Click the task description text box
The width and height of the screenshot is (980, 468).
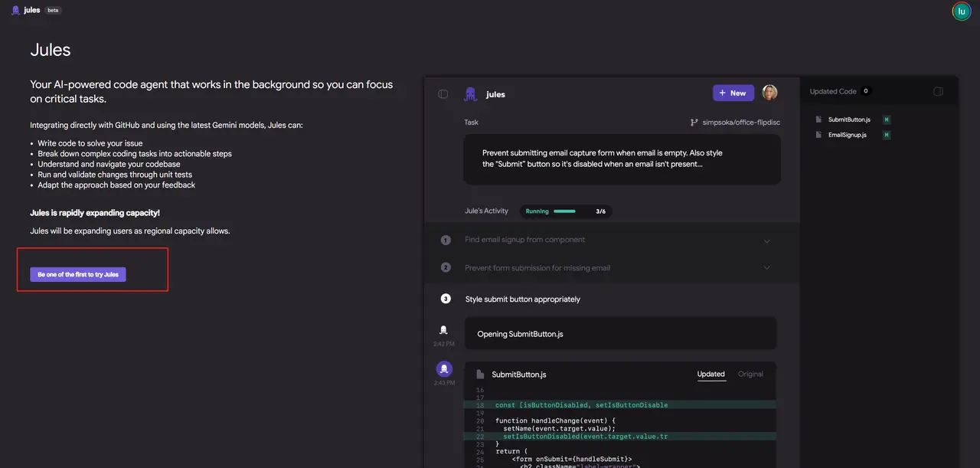coord(622,159)
